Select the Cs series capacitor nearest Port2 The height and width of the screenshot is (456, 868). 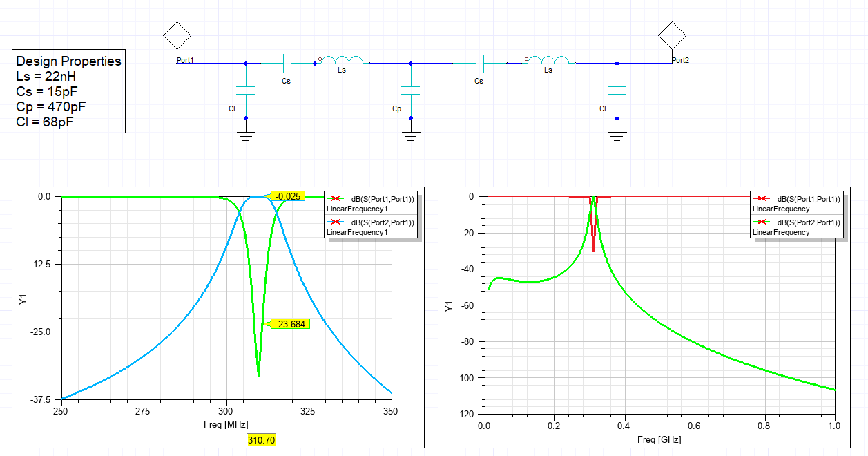pyautogui.click(x=479, y=64)
